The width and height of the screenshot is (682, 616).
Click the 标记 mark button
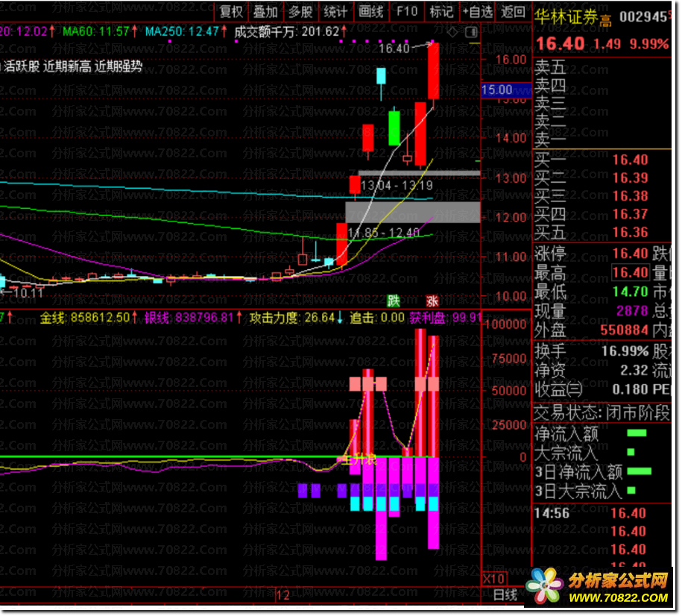(x=441, y=12)
